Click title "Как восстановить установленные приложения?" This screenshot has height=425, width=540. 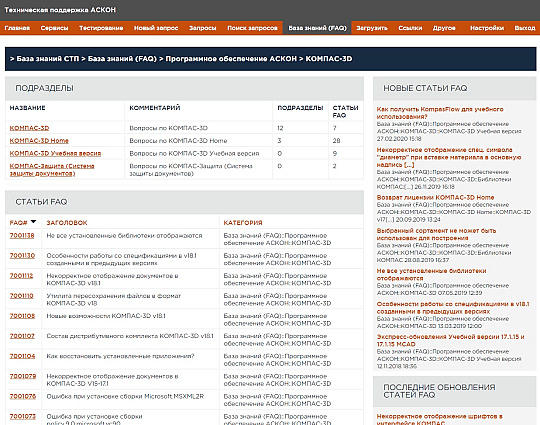coord(120,356)
